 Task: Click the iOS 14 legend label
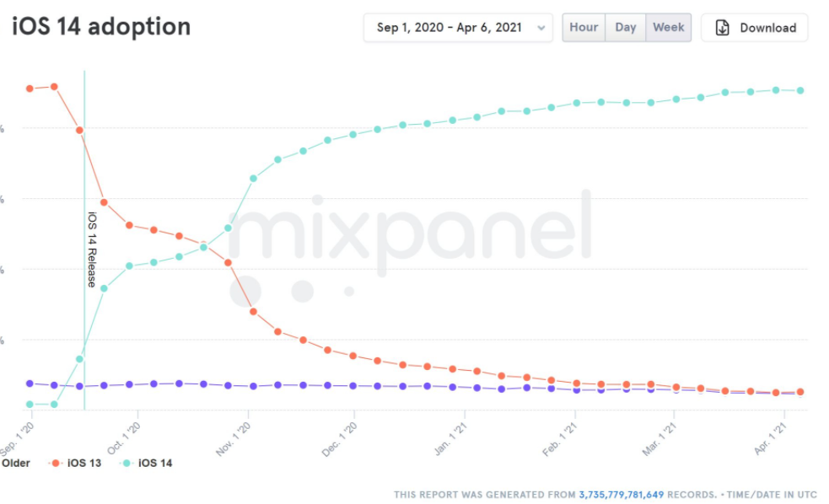click(155, 463)
